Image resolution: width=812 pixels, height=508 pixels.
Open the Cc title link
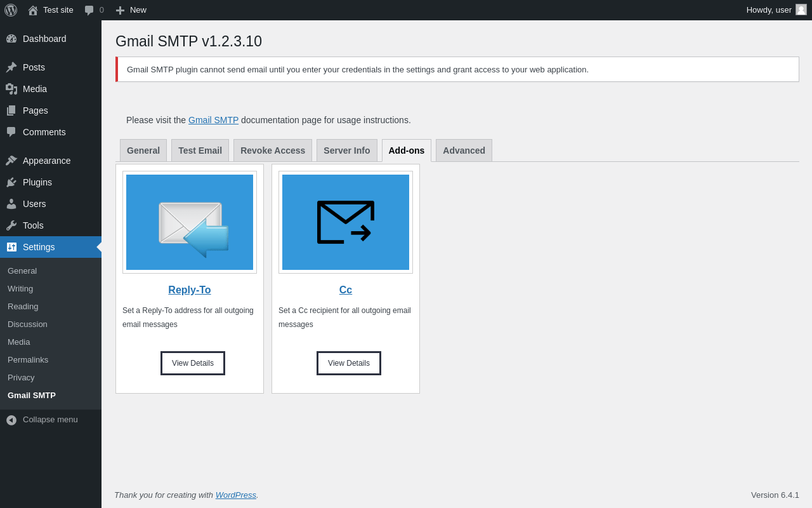[346, 290]
